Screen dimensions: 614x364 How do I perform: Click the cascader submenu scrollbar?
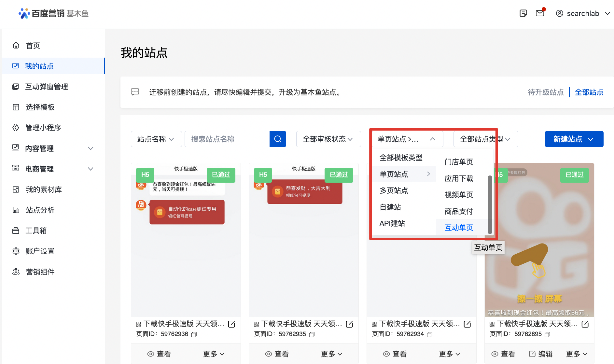(x=490, y=204)
